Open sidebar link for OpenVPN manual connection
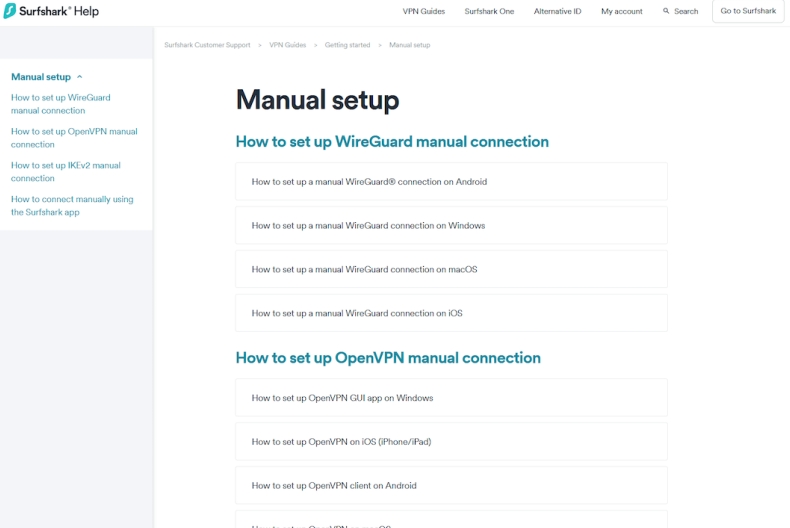790x528 pixels. [x=74, y=138]
